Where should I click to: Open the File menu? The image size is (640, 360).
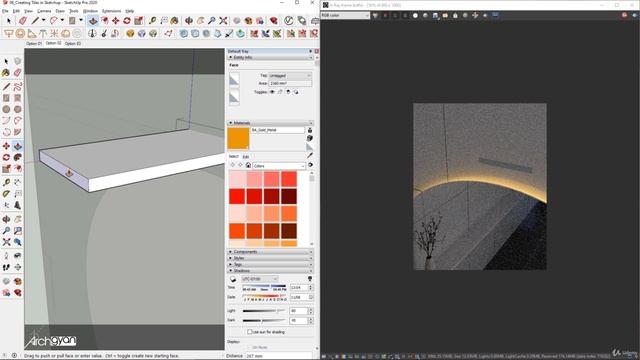[x=5, y=11]
